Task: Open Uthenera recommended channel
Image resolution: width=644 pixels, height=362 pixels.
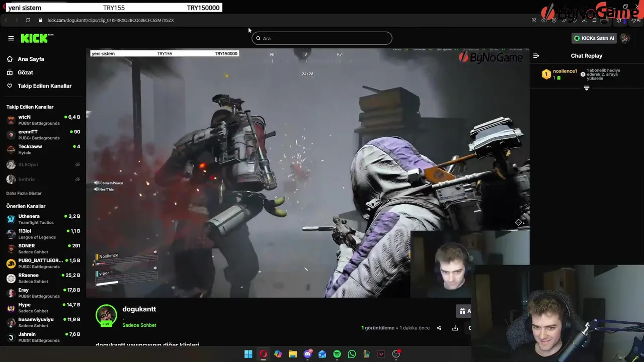Action: click(x=43, y=219)
